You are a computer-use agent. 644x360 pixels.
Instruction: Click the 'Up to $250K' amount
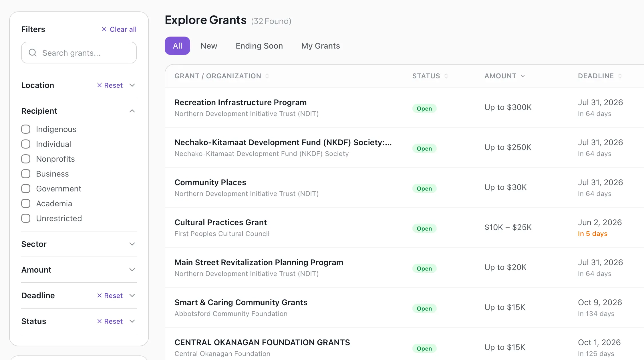(508, 147)
